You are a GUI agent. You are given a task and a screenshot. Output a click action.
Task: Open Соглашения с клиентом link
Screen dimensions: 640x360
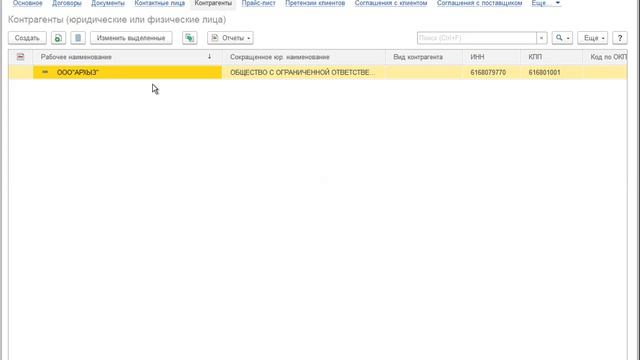pos(391,3)
